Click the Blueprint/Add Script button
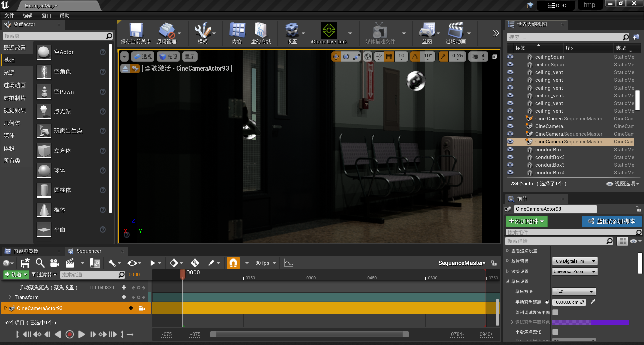Viewport: 644px width, 345px height. (x=611, y=221)
